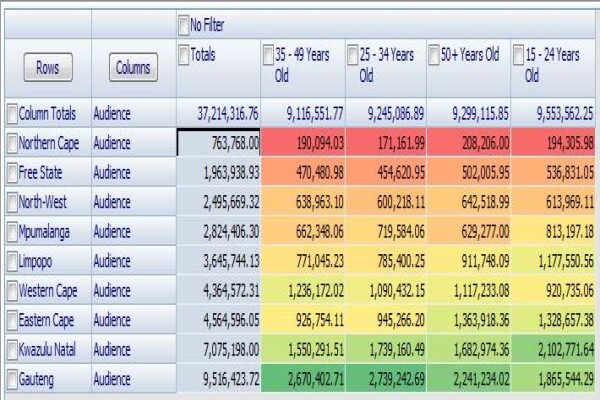Image resolution: width=600 pixels, height=400 pixels.
Task: Tick the Western Cape row checkbox
Action: tap(12, 291)
